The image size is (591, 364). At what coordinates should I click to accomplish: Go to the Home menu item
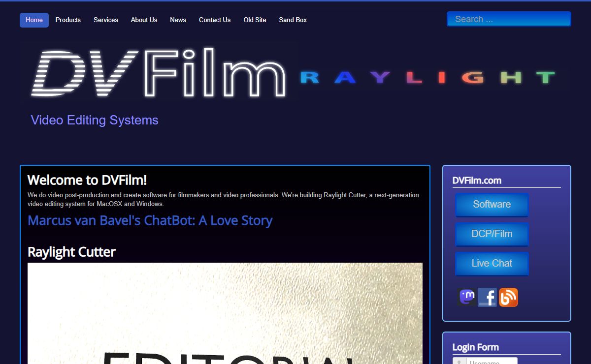point(34,20)
